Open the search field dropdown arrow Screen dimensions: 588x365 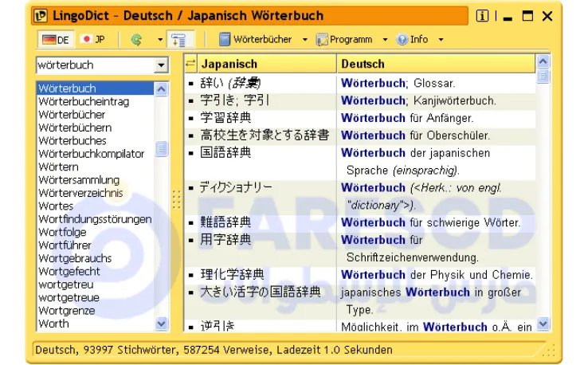point(162,65)
